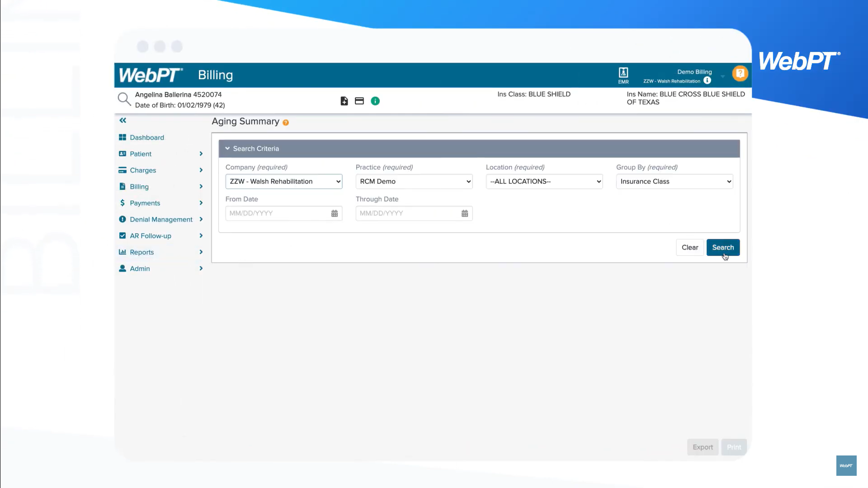Open the Company dropdown
The image size is (868, 488).
[x=284, y=182]
